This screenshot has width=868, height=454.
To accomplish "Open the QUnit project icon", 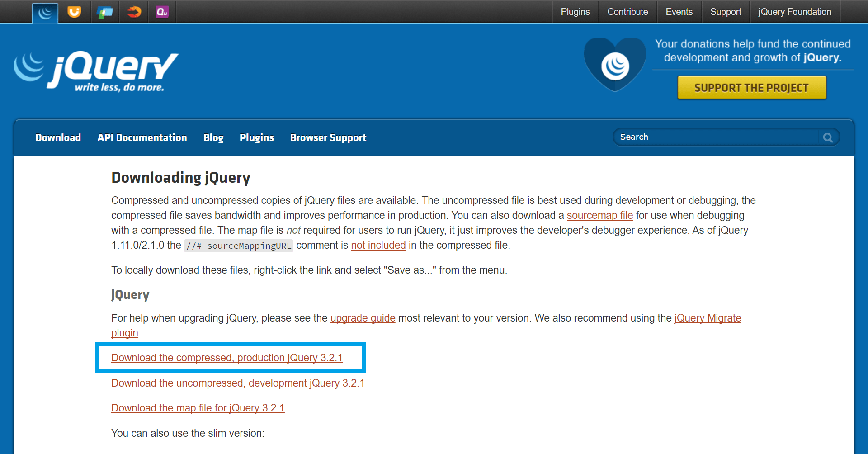I will pos(162,12).
